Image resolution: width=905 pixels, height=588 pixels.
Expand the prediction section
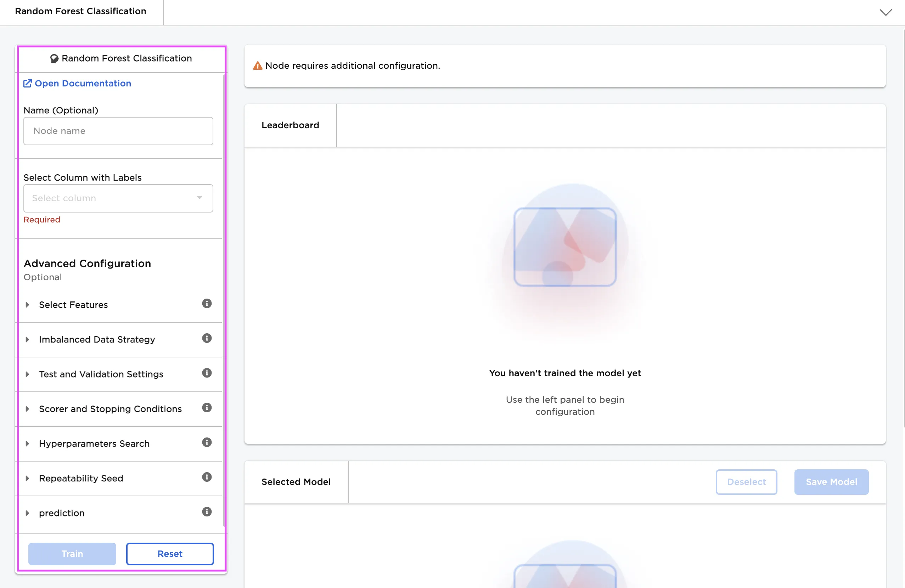pos(27,513)
